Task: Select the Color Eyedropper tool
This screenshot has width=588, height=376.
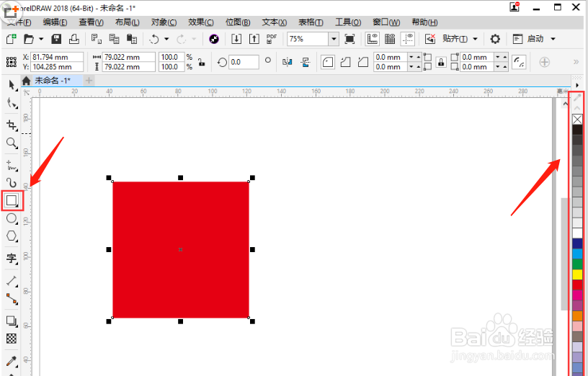Action: pyautogui.click(x=12, y=361)
